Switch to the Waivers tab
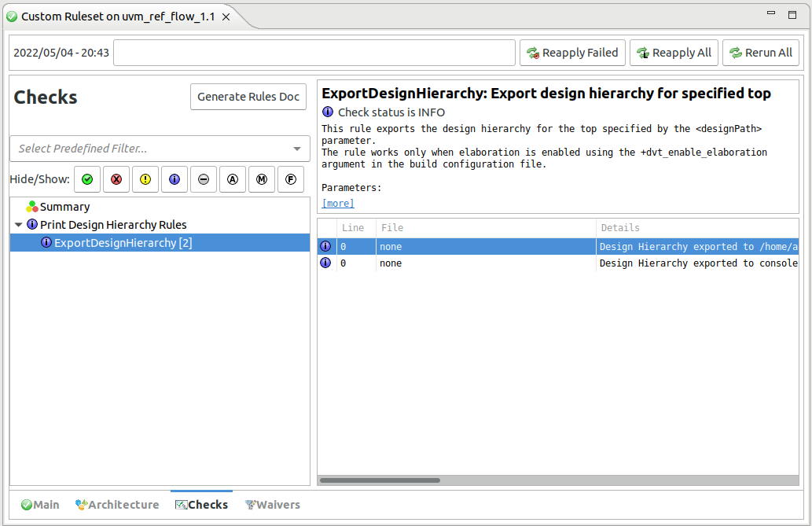The image size is (812, 526). pos(273,504)
